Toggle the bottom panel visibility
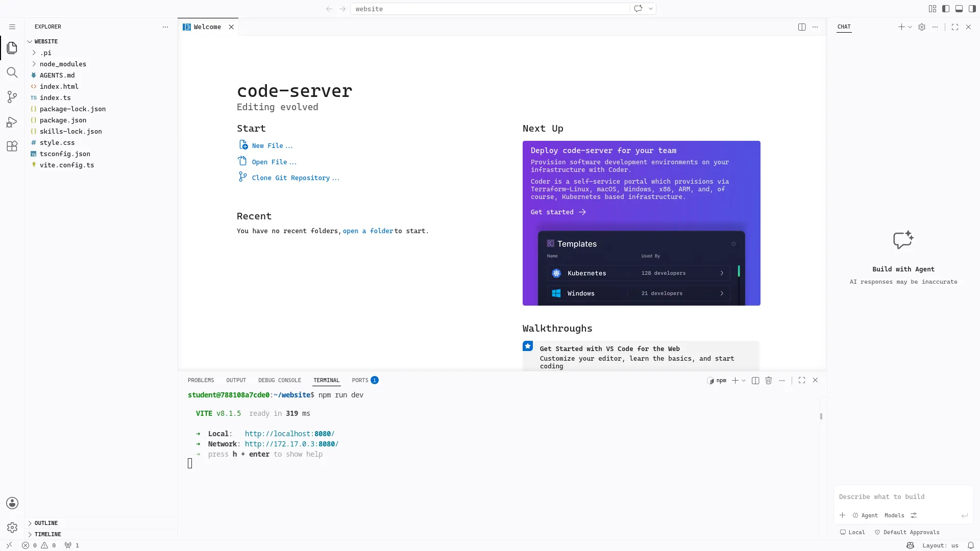Screen dimensions: 980x551 coord(959,9)
